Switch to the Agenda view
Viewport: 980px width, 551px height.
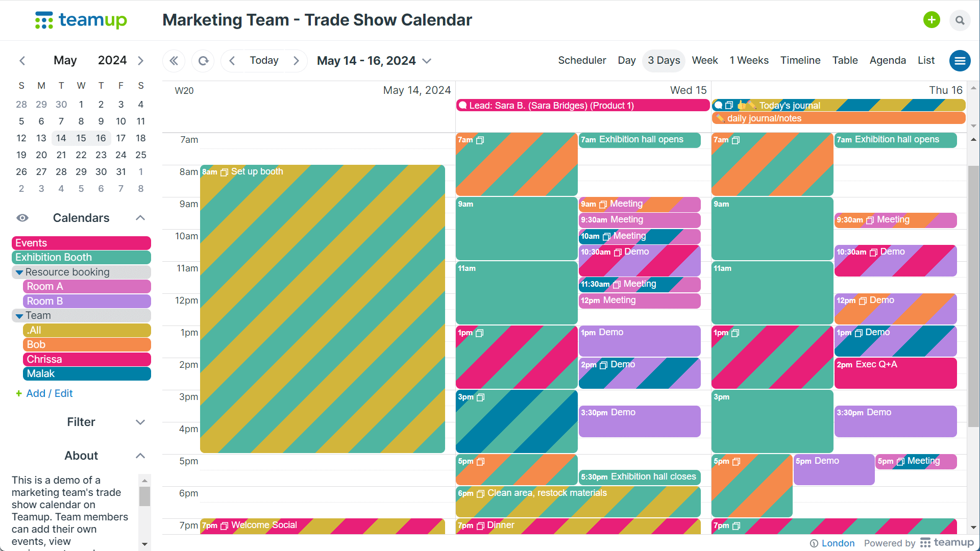coord(888,60)
